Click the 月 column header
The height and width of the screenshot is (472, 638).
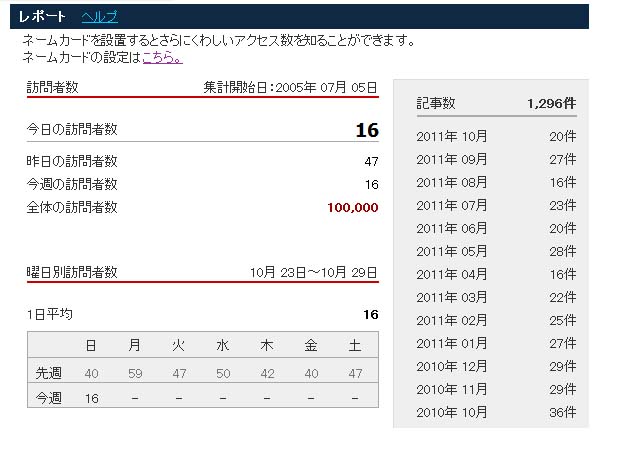click(x=135, y=345)
